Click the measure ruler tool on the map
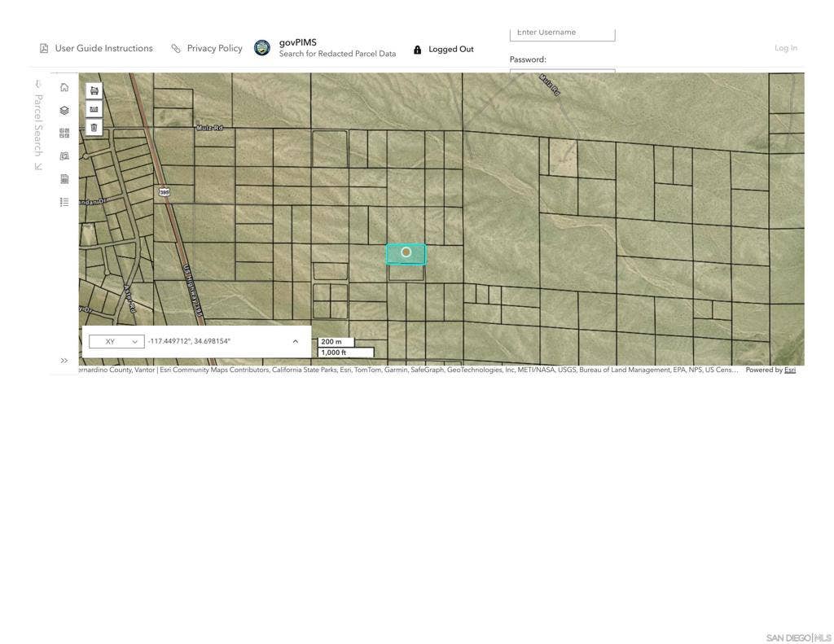This screenshot has width=834, height=644. (x=94, y=109)
